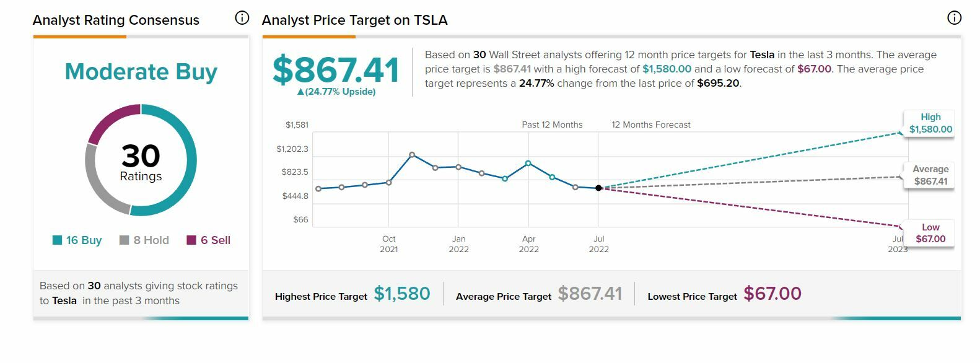Click the Average $867.41 forecast label
980x363 pixels.
930,175
